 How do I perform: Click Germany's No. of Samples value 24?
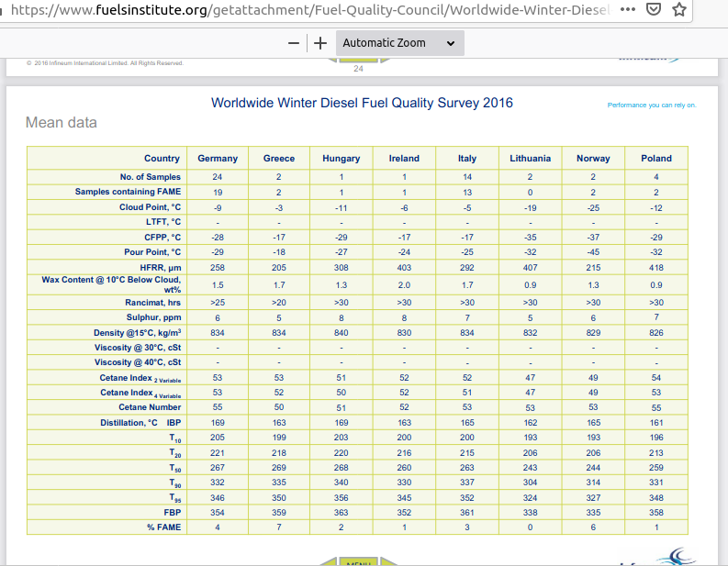click(218, 177)
